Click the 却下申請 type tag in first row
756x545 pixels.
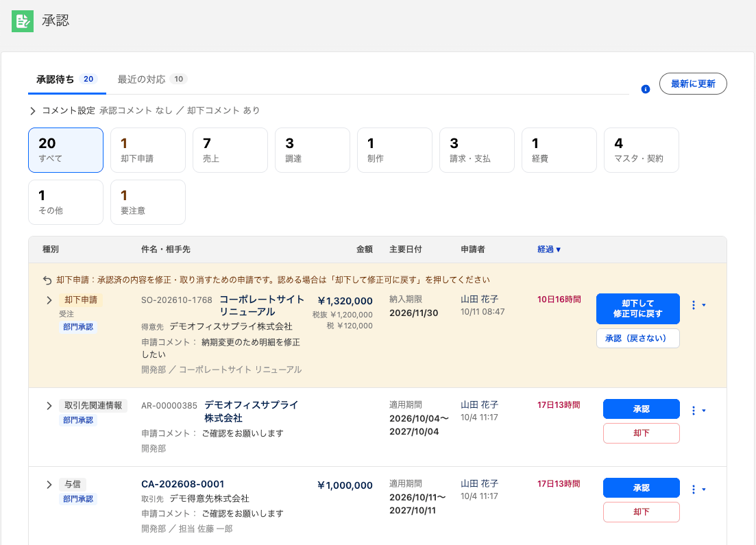81,300
